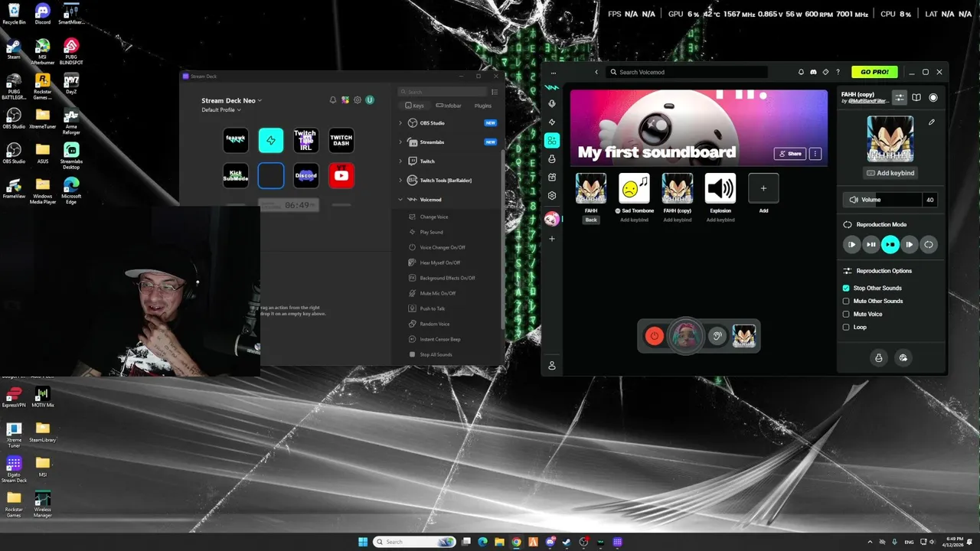
Task: Select Twitch Dash key on Stream Deck
Action: 341,140
